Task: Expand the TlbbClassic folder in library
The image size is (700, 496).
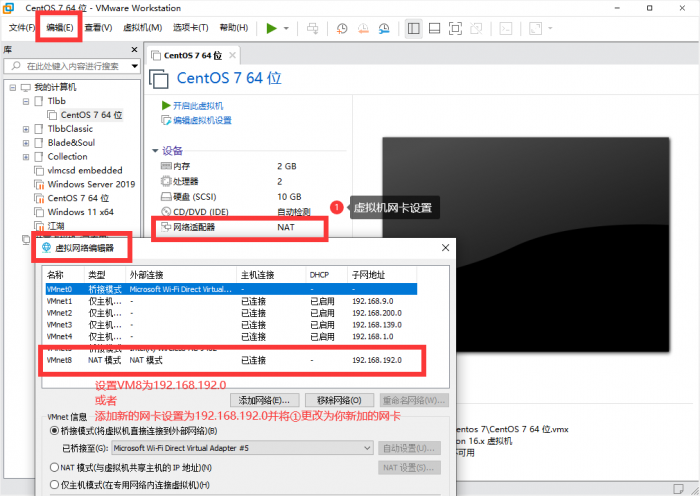Action: pyautogui.click(x=27, y=129)
